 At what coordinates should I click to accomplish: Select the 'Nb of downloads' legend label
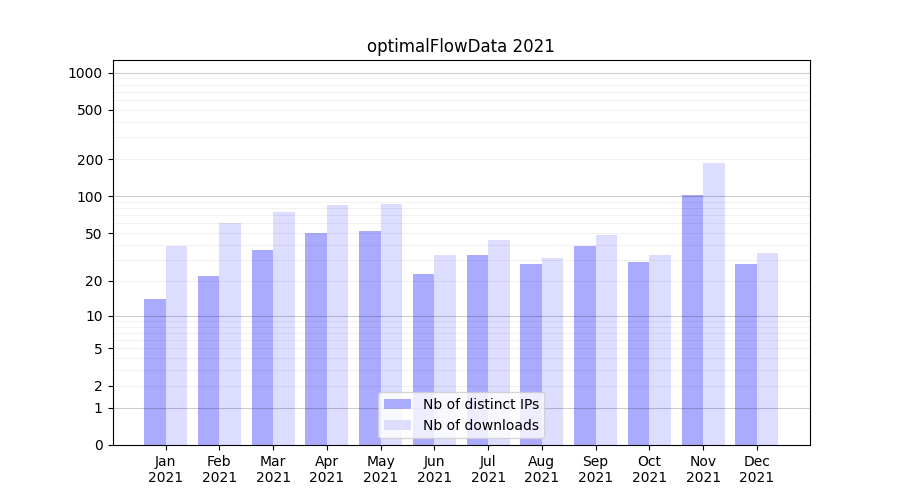[x=480, y=425]
